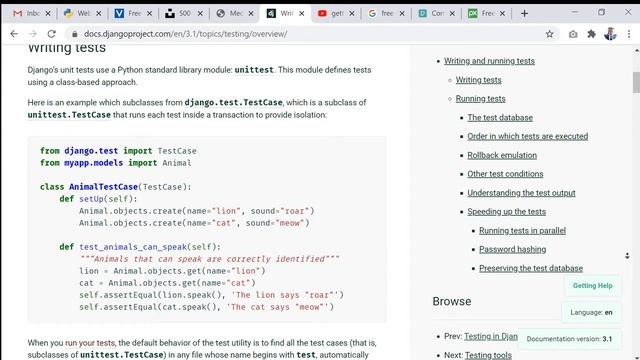Open the Password hashing link

[x=513, y=249]
